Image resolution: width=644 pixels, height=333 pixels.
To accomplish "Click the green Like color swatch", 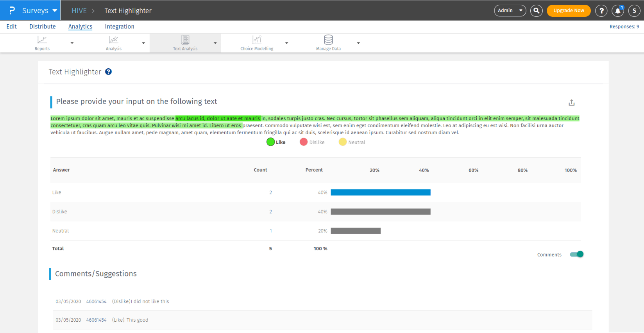I will [270, 142].
